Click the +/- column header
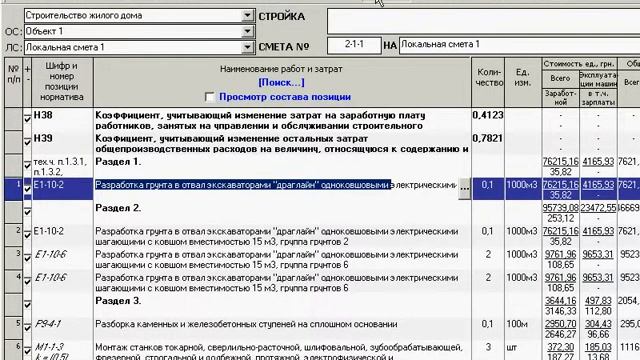The width and height of the screenshot is (640, 360). [x=27, y=82]
